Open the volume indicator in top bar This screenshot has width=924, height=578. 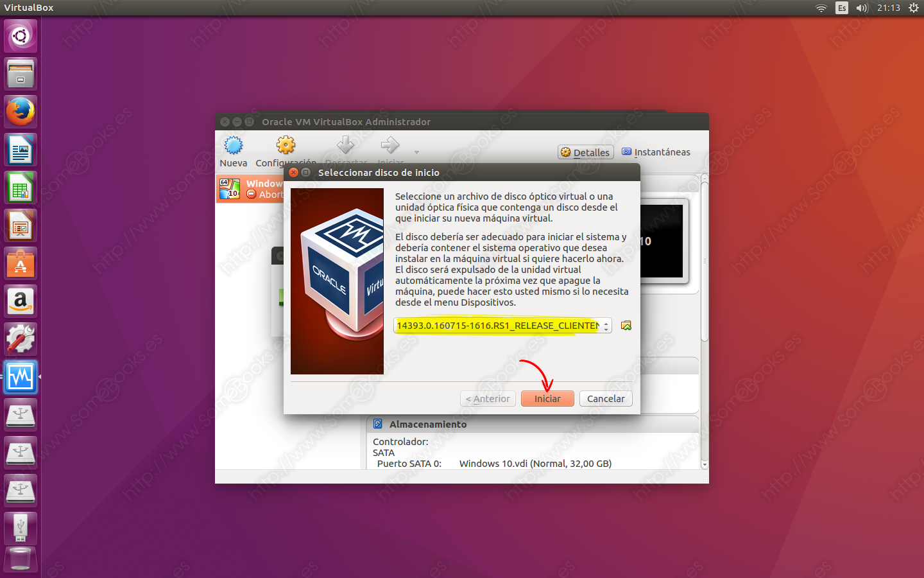pyautogui.click(x=862, y=8)
